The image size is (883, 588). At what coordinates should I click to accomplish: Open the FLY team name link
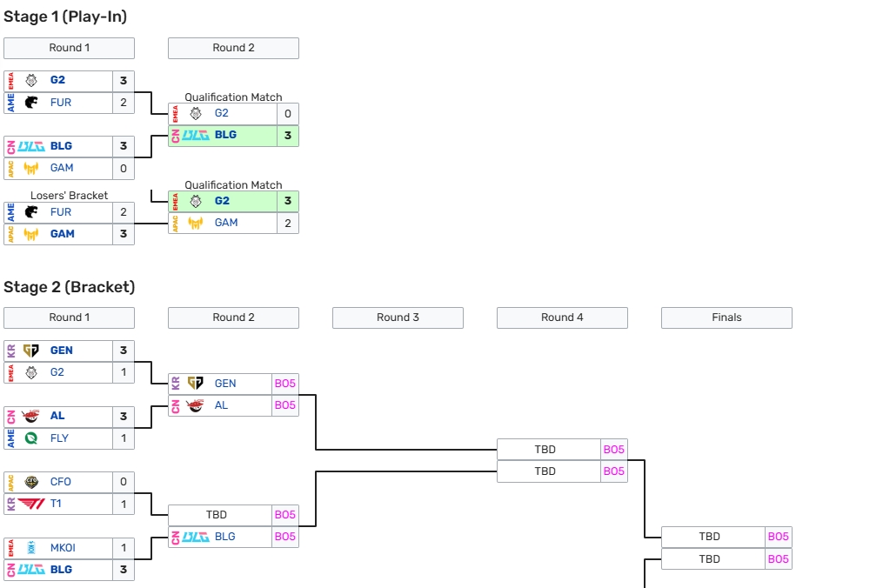point(59,438)
